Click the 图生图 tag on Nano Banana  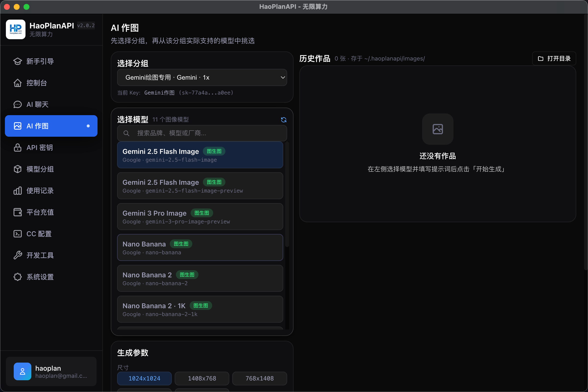[181, 244]
